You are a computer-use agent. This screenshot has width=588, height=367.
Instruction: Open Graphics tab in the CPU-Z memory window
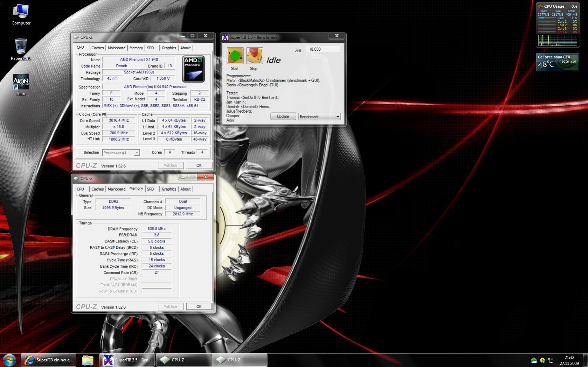click(169, 189)
